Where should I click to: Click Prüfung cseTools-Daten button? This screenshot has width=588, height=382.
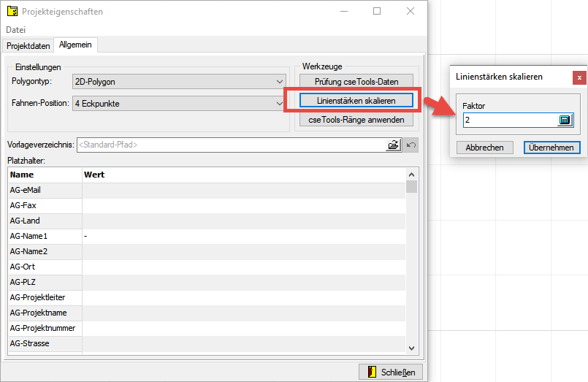(x=356, y=81)
